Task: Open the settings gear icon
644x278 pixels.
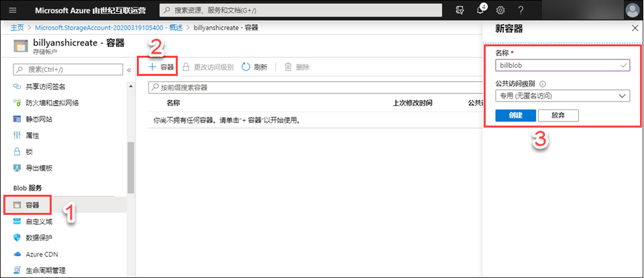Action: (500, 10)
